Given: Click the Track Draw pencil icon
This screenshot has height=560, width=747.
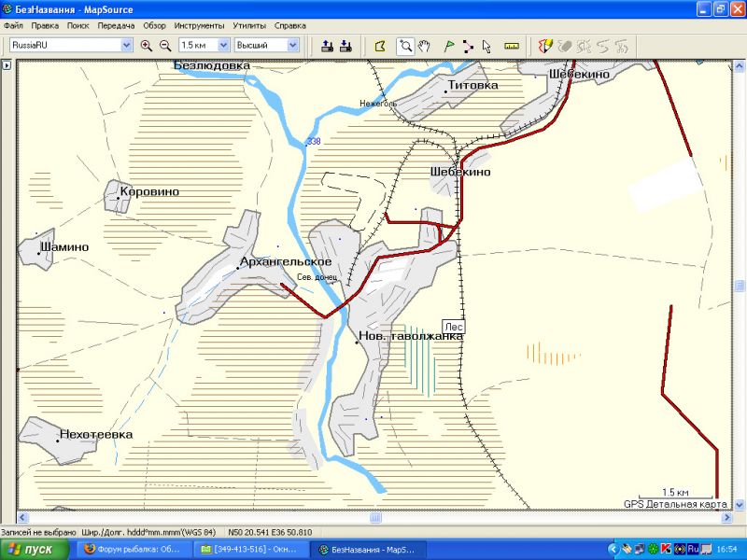Looking at the screenshot, I should (545, 46).
